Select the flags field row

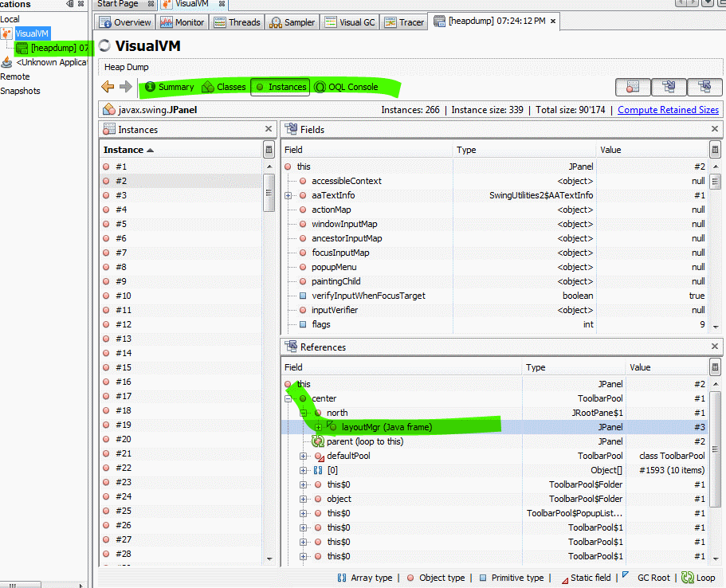[x=495, y=324]
